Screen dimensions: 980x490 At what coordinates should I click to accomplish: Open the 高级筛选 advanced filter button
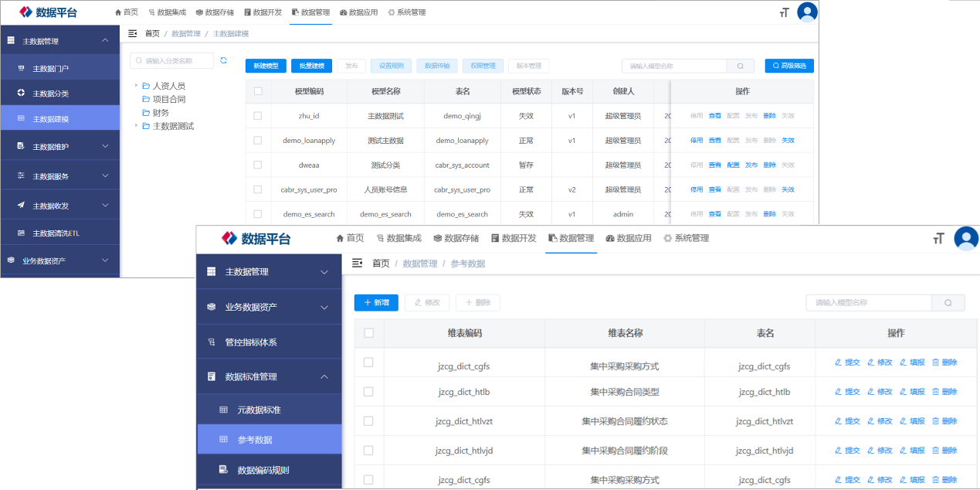point(788,66)
